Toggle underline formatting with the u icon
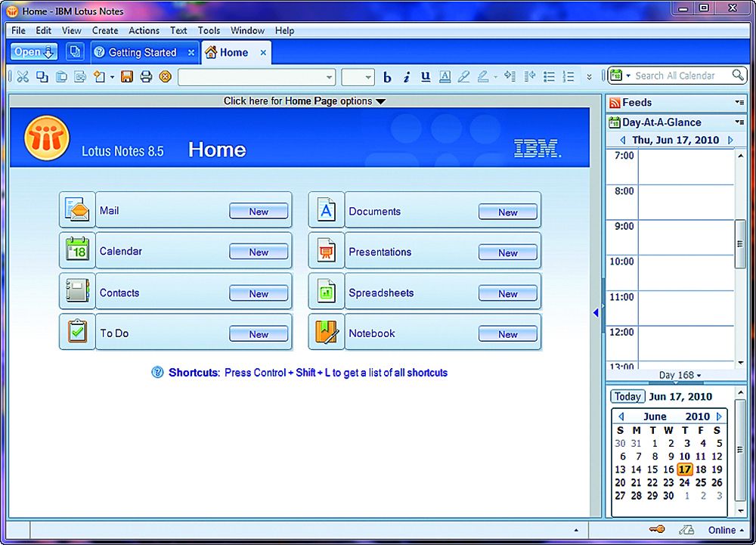The width and height of the screenshot is (756, 545). click(x=425, y=76)
